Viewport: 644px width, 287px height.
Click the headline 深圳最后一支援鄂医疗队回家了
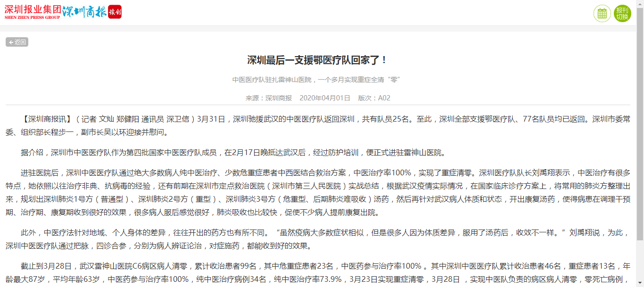coord(318,60)
